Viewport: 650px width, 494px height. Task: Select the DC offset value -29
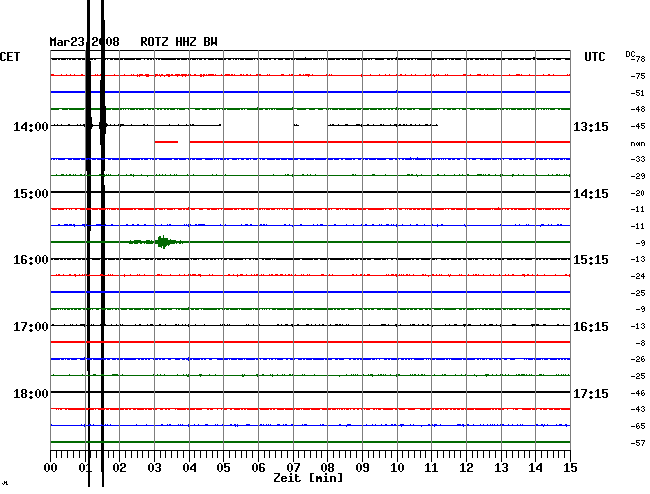click(638, 176)
